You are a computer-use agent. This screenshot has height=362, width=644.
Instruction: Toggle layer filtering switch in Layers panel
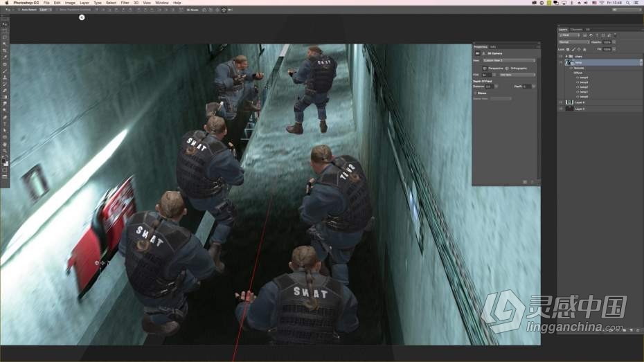615,35
